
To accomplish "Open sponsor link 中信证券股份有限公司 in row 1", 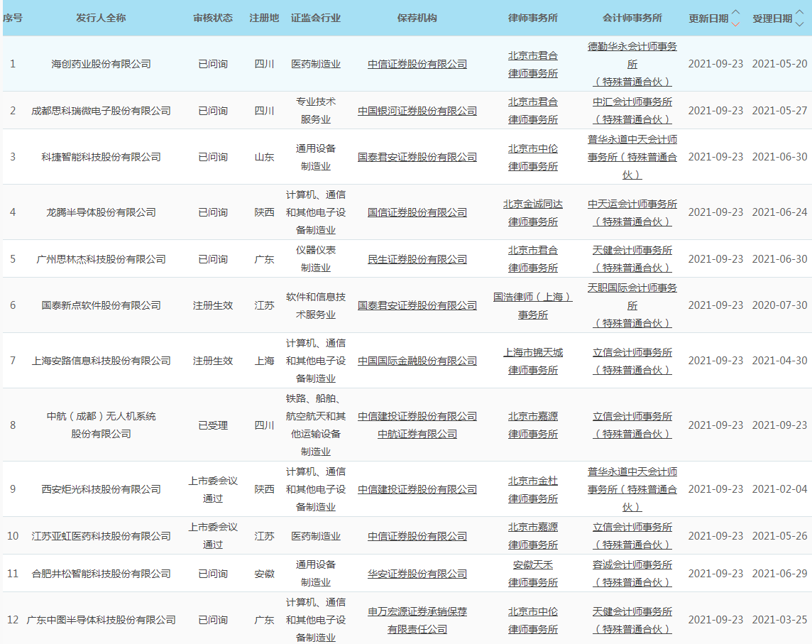I will (x=417, y=64).
